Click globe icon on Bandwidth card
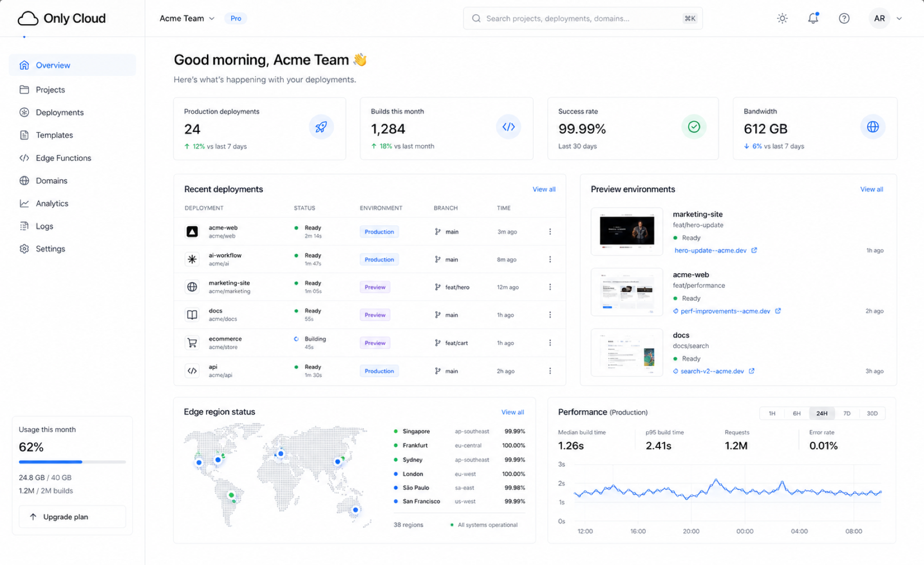Screen dimensions: 924x565 [x=873, y=127]
